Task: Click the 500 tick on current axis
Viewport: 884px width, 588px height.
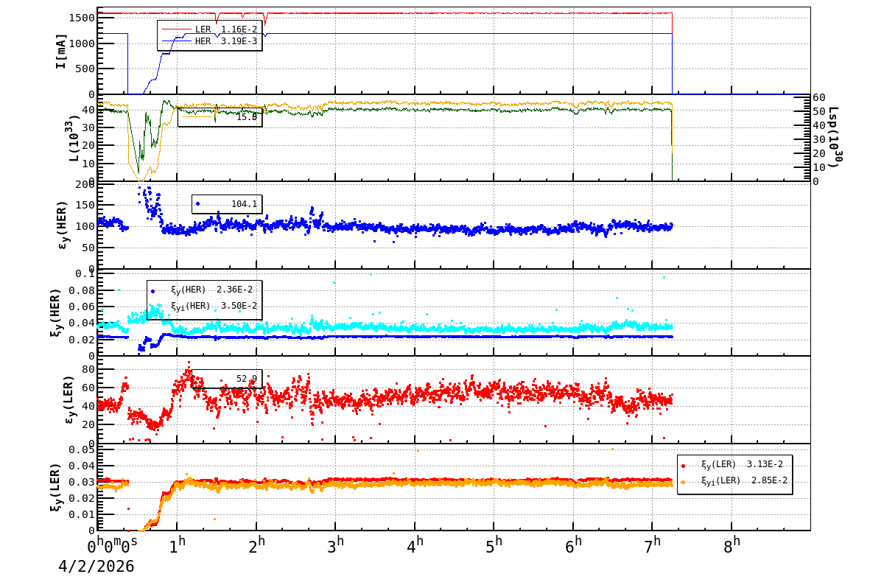Action: [83, 69]
